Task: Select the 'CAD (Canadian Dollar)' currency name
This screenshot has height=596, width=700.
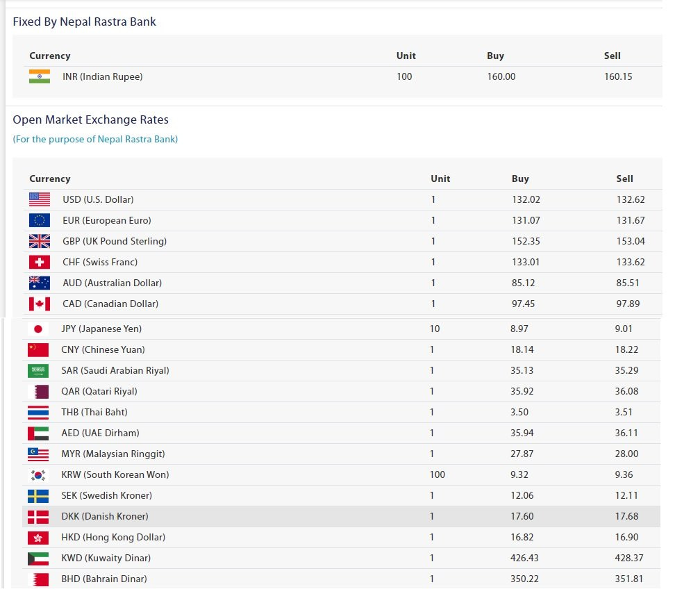Action: tap(110, 304)
